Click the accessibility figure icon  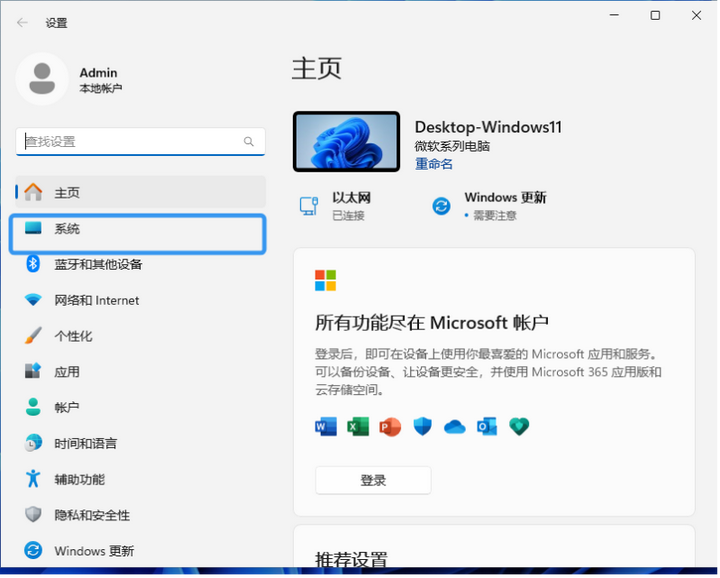[x=33, y=479]
